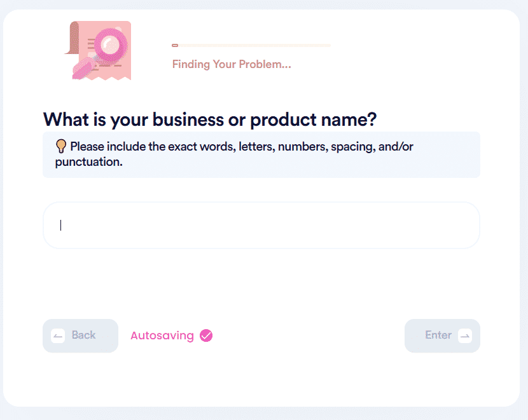Click the left arrow icon in Back button
The image size is (528, 420).
point(58,336)
